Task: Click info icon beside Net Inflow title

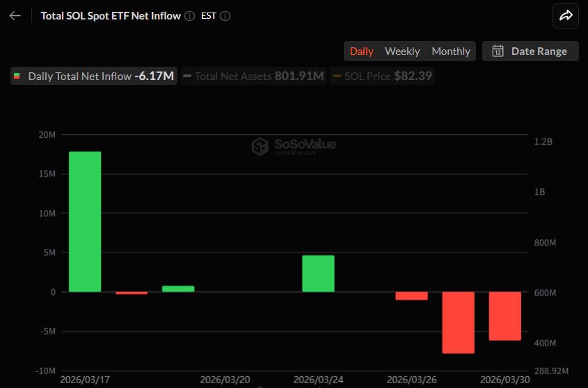Action: point(190,16)
